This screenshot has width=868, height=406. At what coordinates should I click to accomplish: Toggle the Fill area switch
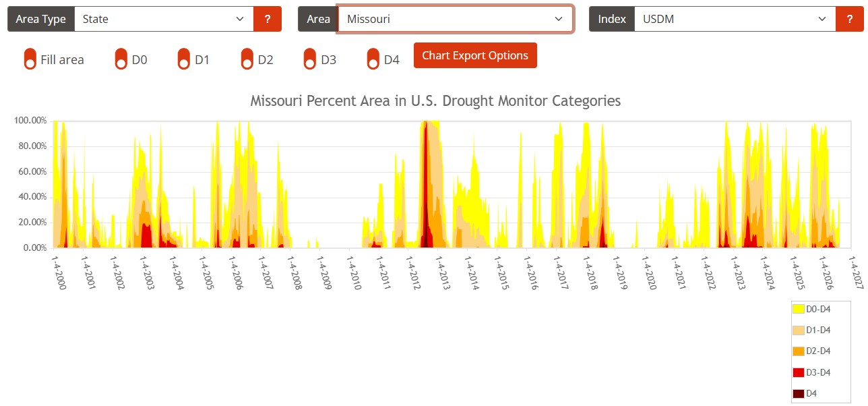[30, 59]
